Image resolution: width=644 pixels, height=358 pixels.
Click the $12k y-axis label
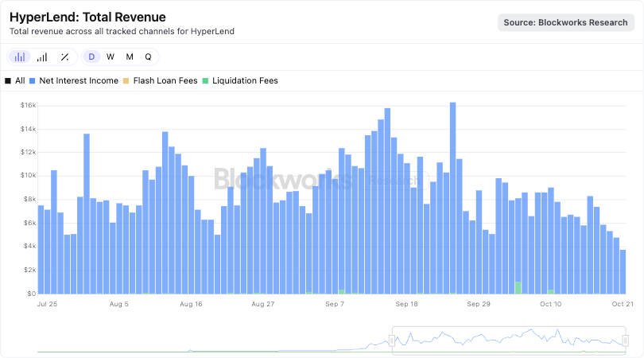29,152
